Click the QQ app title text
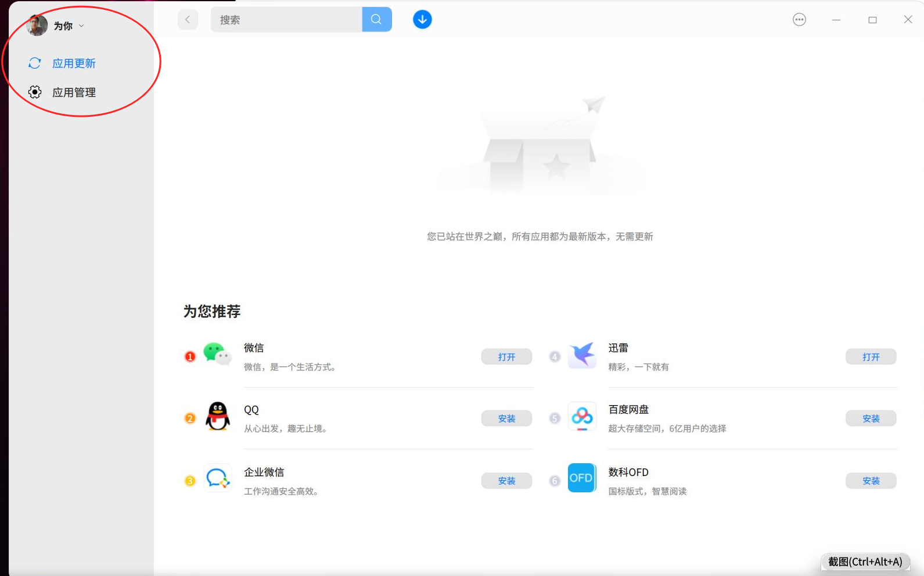 point(251,410)
